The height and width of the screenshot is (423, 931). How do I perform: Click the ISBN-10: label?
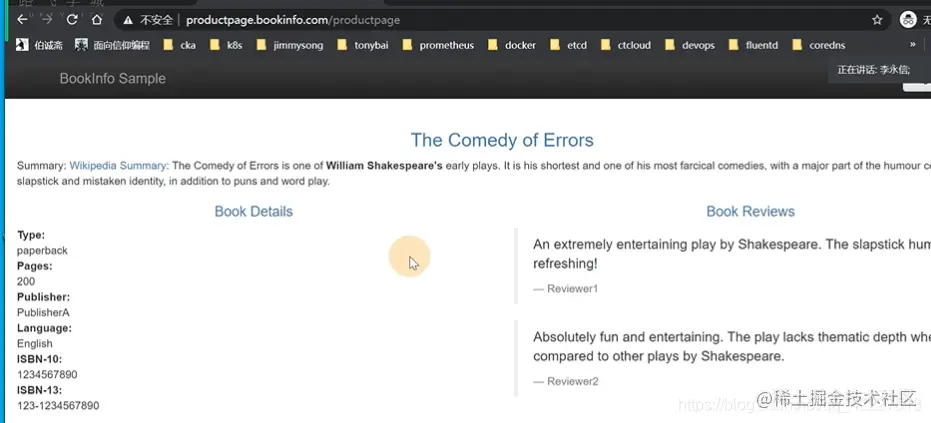pos(39,359)
